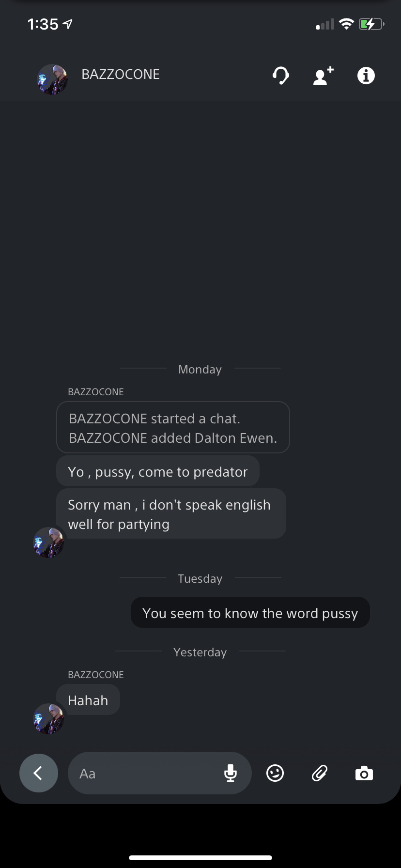Open chat info with the i icon
Image resolution: width=401 pixels, height=868 pixels.
pyautogui.click(x=366, y=76)
